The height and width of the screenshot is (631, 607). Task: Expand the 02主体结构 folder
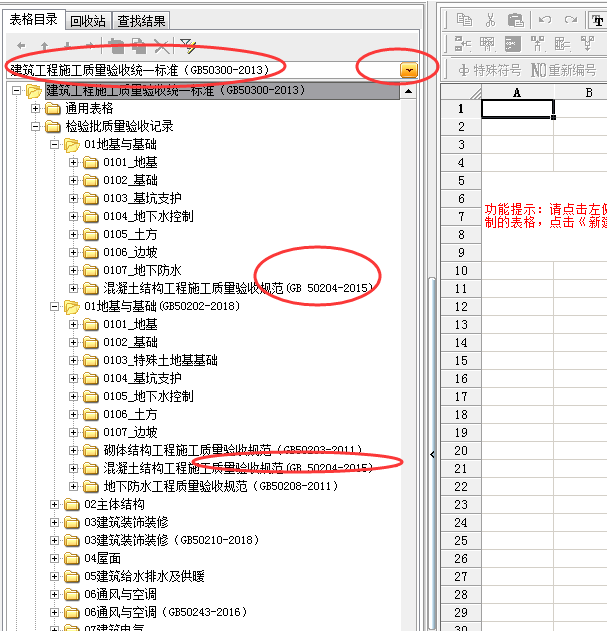[x=55, y=504]
